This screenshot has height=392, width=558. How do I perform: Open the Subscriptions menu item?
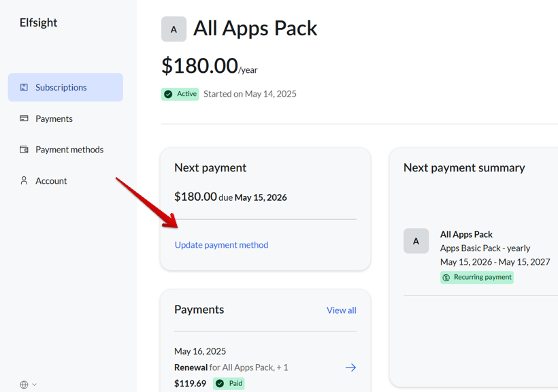pos(61,87)
